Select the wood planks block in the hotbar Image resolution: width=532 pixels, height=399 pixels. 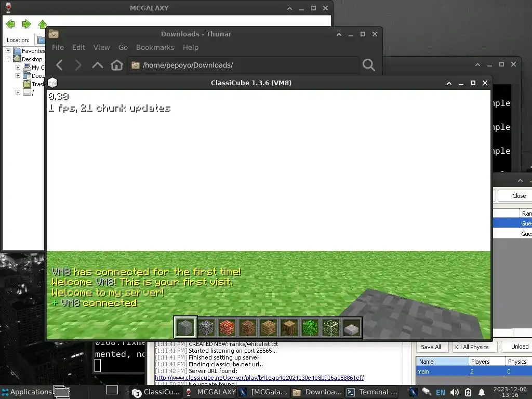pos(269,328)
